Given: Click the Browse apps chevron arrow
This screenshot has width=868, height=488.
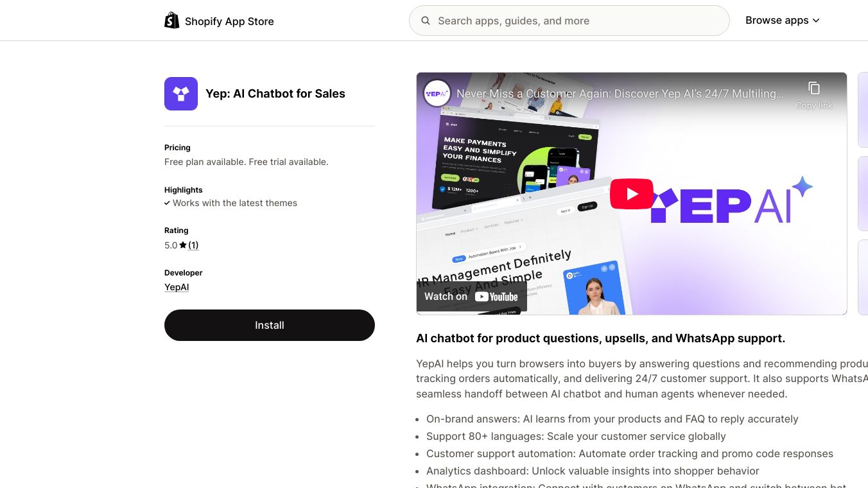Looking at the screenshot, I should [816, 21].
